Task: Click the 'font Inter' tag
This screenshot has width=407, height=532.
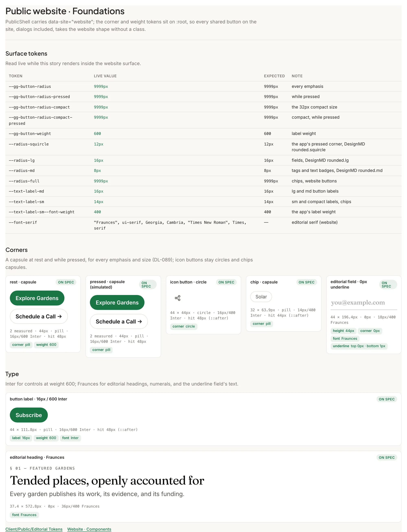Action: (x=70, y=438)
